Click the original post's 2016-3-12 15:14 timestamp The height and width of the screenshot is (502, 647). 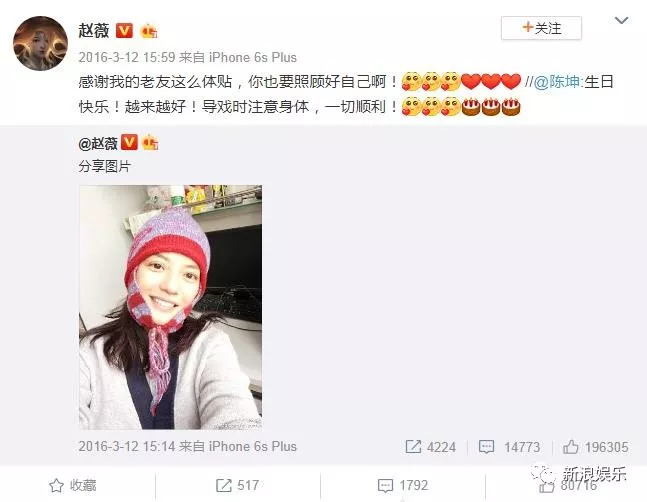click(x=127, y=446)
